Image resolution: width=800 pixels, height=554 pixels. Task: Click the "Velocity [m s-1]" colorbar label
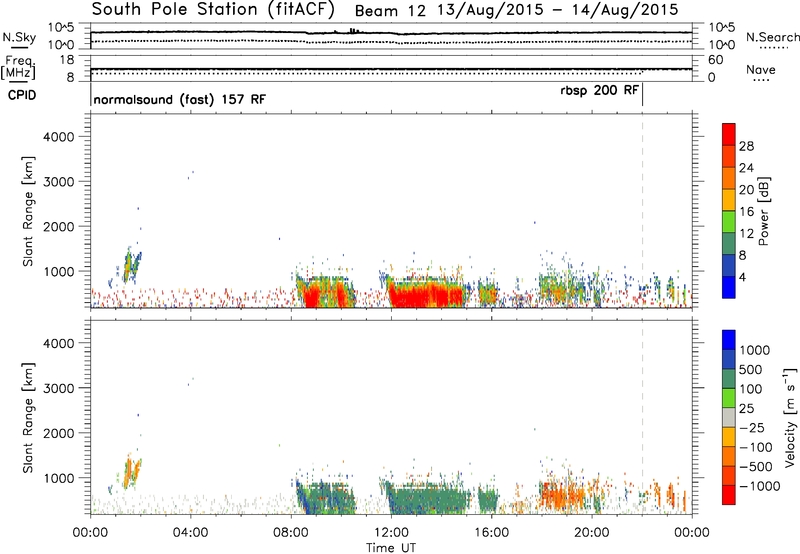tap(790, 417)
